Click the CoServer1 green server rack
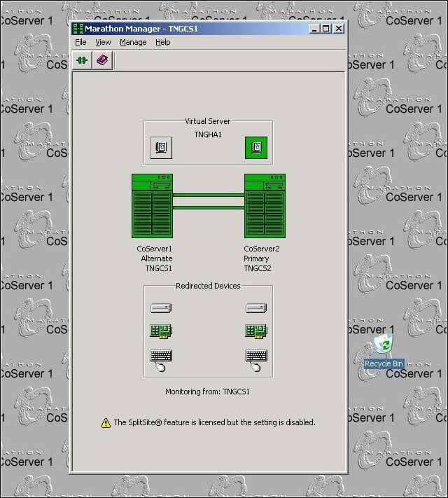448x498 pixels. pos(153,206)
